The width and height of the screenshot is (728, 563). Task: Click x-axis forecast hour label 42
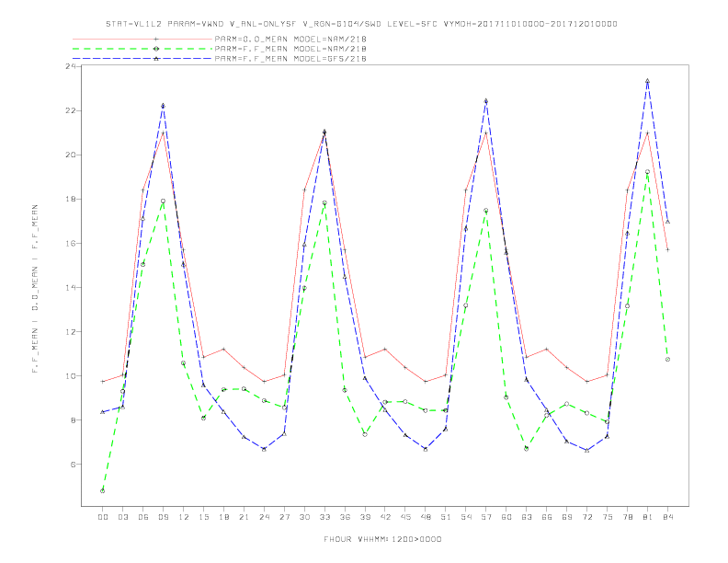coord(385,517)
